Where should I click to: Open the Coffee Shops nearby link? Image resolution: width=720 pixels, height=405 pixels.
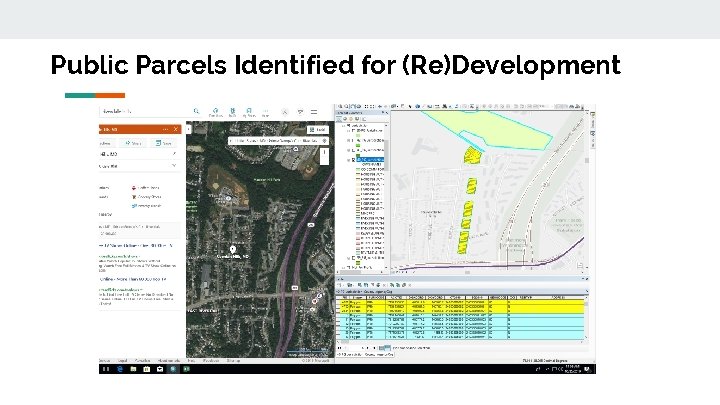click(x=146, y=188)
